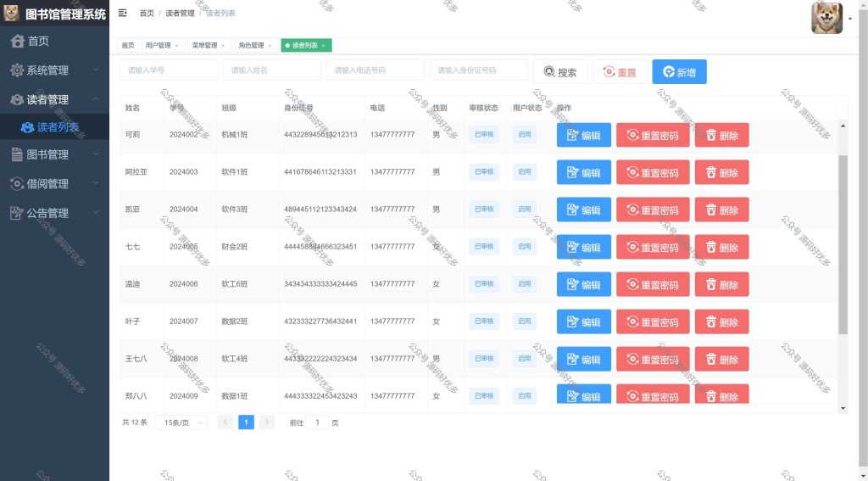
Task: Expand the 图书管理 sidebar menu
Action: pos(54,154)
